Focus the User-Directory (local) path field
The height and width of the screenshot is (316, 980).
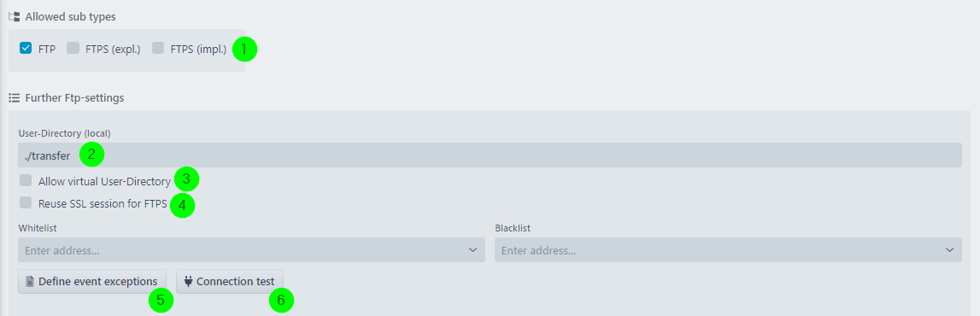490,155
